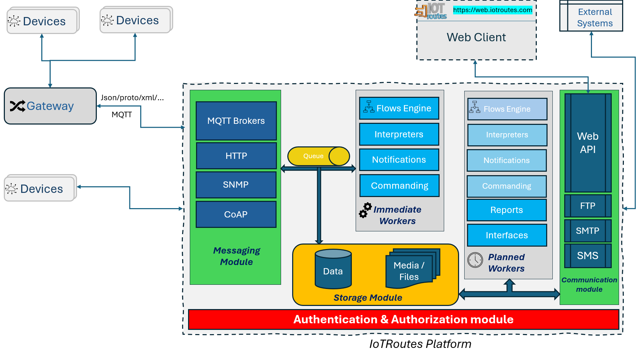Click the Media / Files documents icon
This screenshot has width=644, height=350.
[412, 268]
